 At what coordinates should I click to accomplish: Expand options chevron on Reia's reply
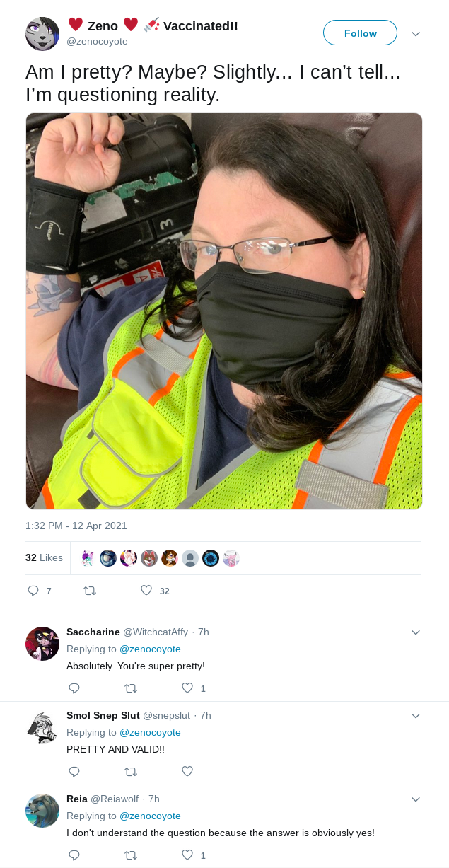pos(416,799)
